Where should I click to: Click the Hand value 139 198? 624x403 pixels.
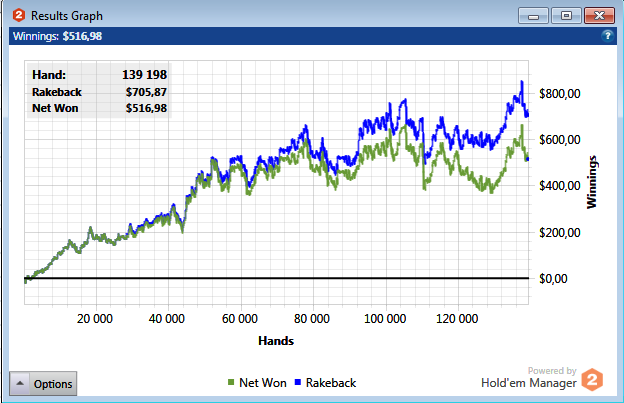click(144, 75)
